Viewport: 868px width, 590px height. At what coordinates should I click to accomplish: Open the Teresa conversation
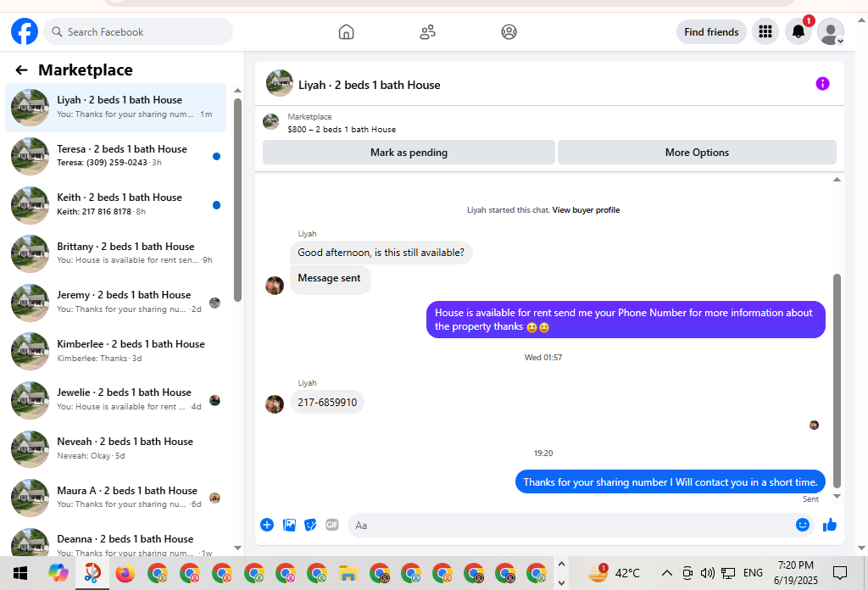coord(115,156)
